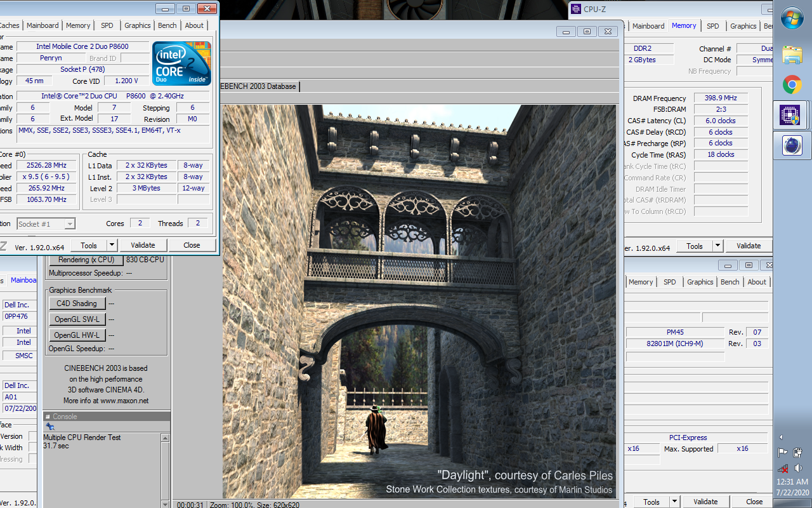Open the Graphics tab in the CPU-Z processor window
Screen dimensions: 812x508
point(138,25)
